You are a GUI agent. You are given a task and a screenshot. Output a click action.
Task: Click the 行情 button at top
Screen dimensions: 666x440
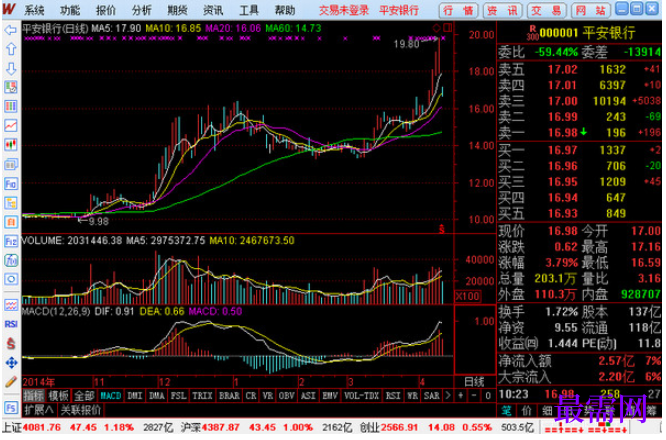point(458,10)
